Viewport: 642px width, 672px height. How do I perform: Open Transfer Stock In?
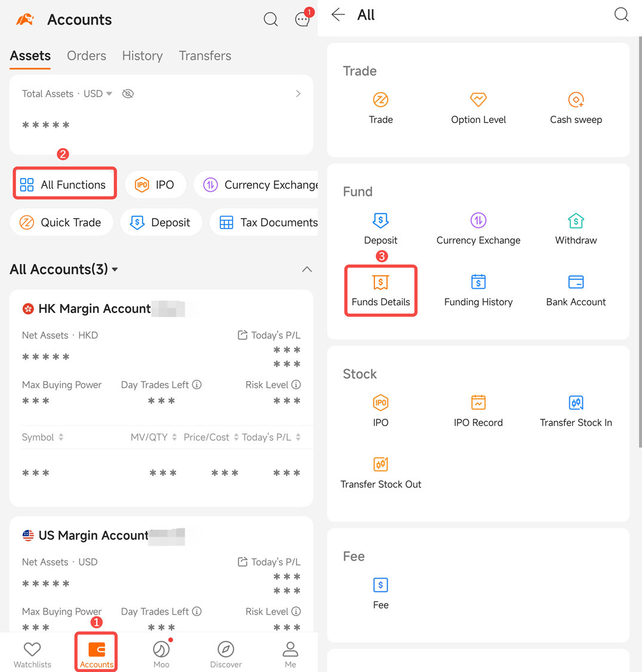pyautogui.click(x=576, y=411)
